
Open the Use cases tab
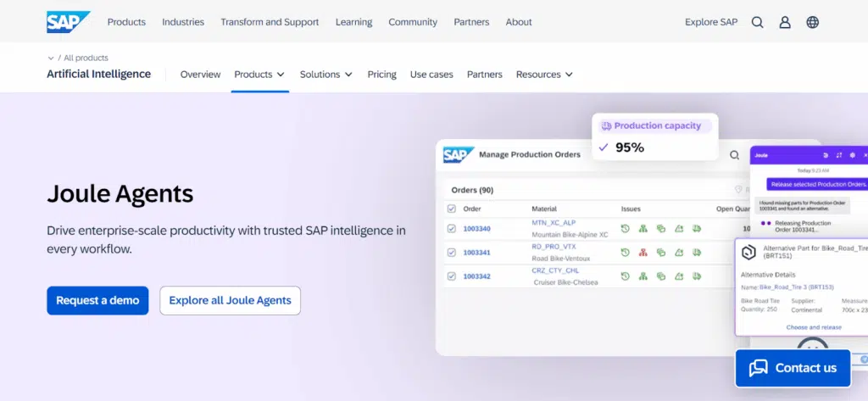431,75
